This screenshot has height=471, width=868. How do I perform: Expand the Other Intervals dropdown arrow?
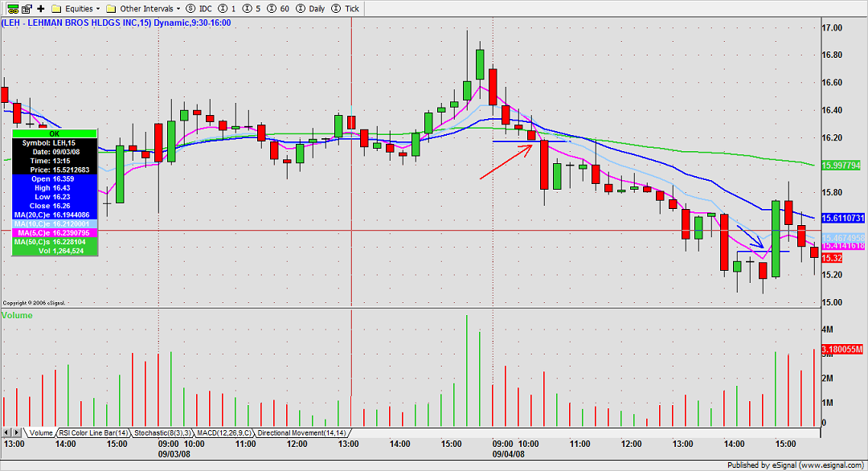178,9
